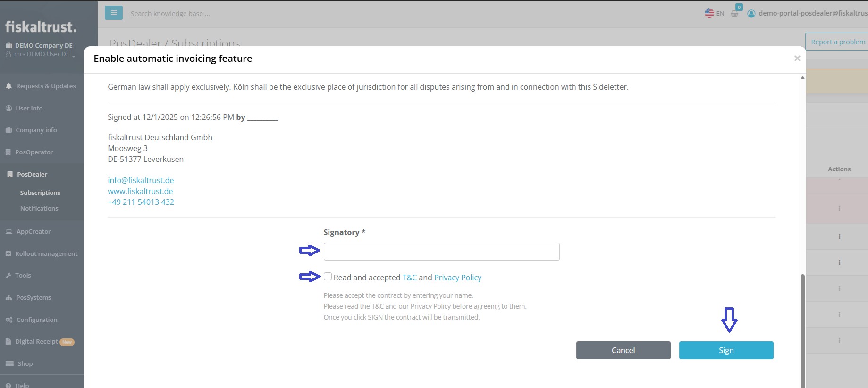Click the PosDealer sidebar icon
The height and width of the screenshot is (388, 868).
pyautogui.click(x=10, y=175)
